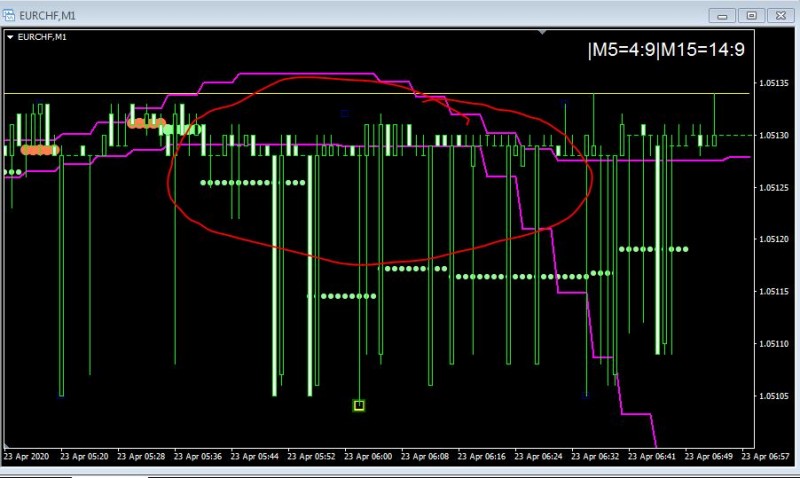Viewport: 800px width, 478px height.
Task: Click the EURCHF,M1 title bar text
Action: (47, 16)
